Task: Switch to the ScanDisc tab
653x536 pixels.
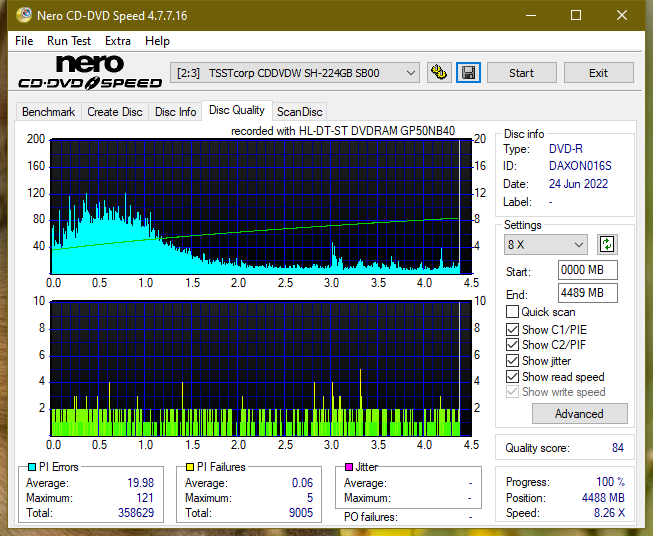Action: [x=299, y=112]
